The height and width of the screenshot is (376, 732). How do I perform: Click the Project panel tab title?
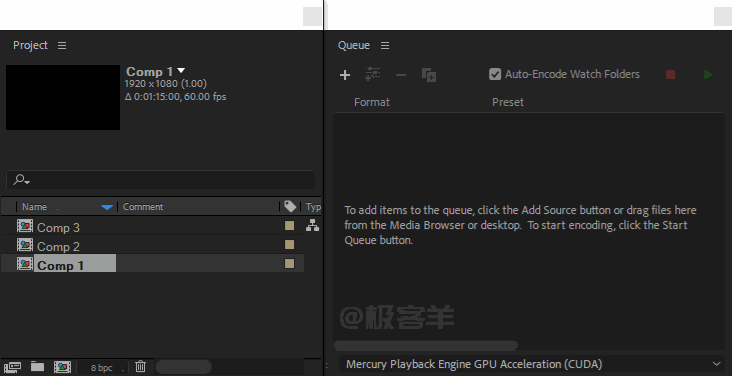click(x=30, y=45)
